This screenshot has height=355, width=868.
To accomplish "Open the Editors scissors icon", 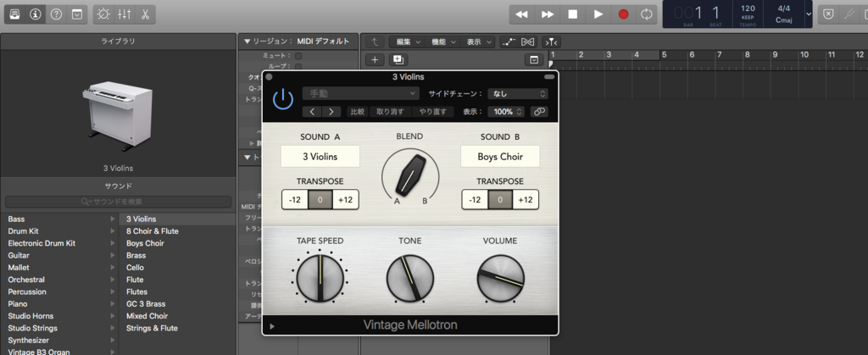I will pos(145,14).
